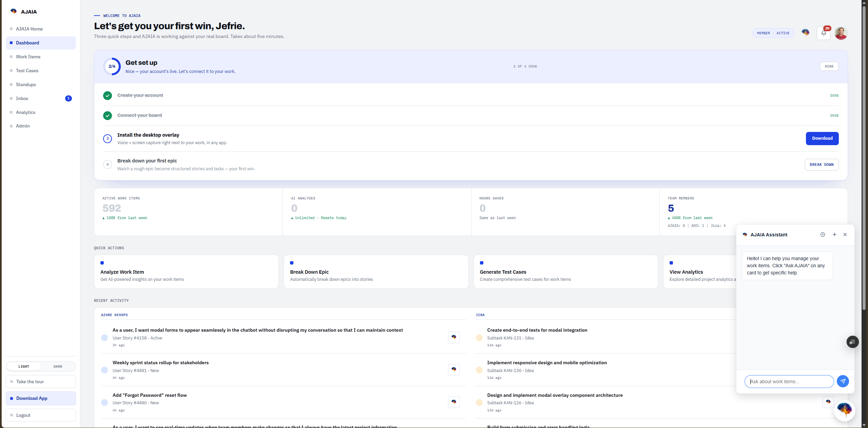Viewport: 868px width, 428px height.
Task: Click the Azure DevOps section heading
Action: point(114,315)
